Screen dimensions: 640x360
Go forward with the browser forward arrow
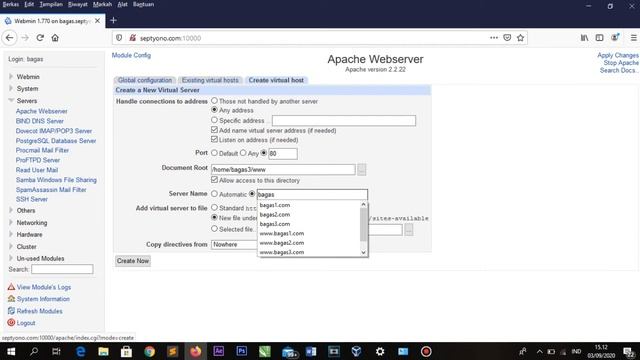pyautogui.click(x=25, y=38)
